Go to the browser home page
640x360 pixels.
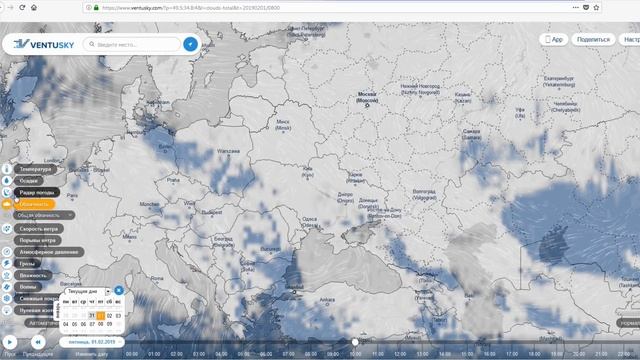(x=34, y=7)
